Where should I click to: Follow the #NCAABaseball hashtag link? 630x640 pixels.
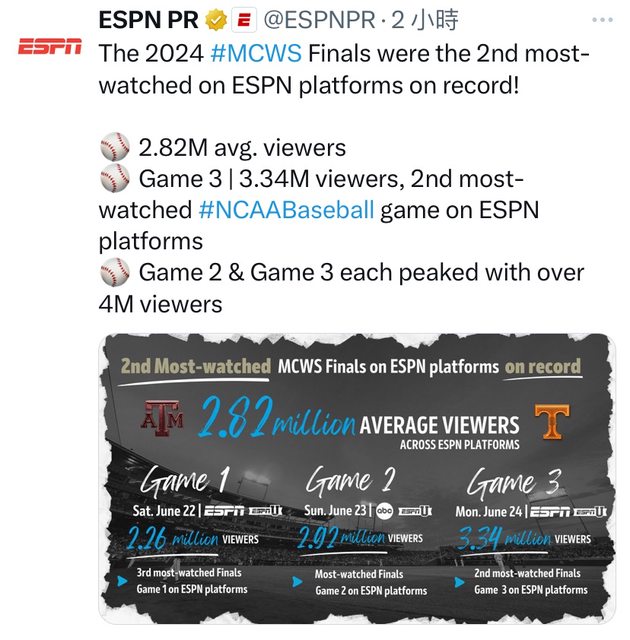(x=286, y=210)
